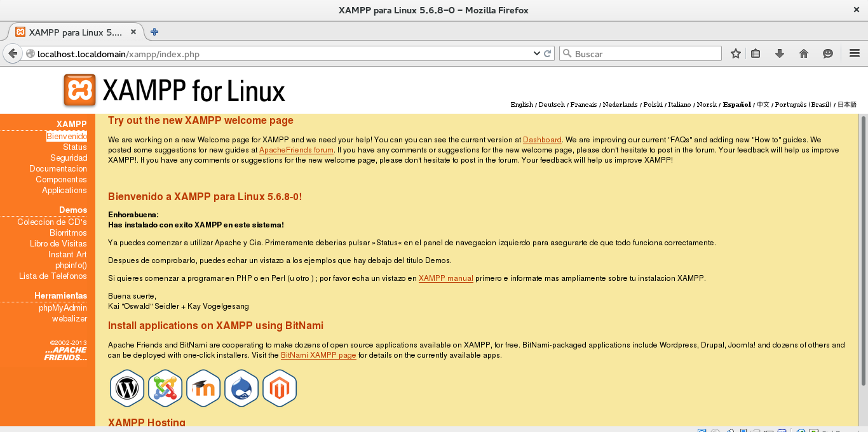The width and height of the screenshot is (868, 432).
Task: Open URL history dropdown arrow
Action: coord(537,54)
